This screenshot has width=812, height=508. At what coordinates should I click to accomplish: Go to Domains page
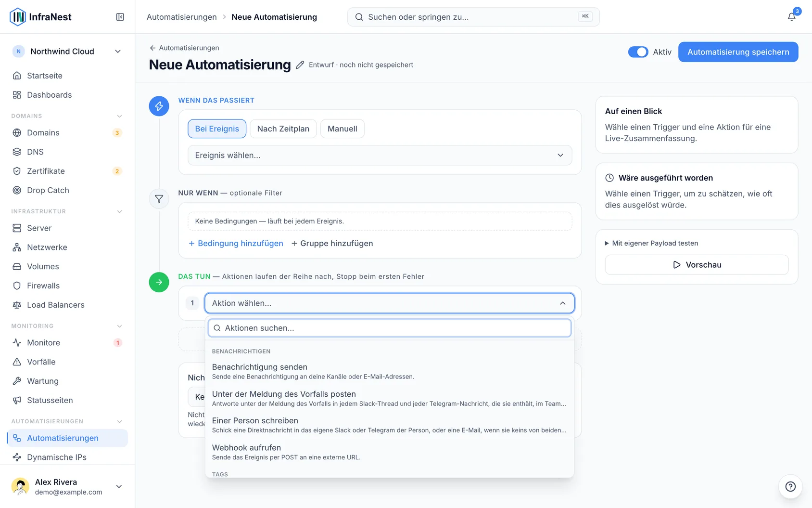[67, 132]
